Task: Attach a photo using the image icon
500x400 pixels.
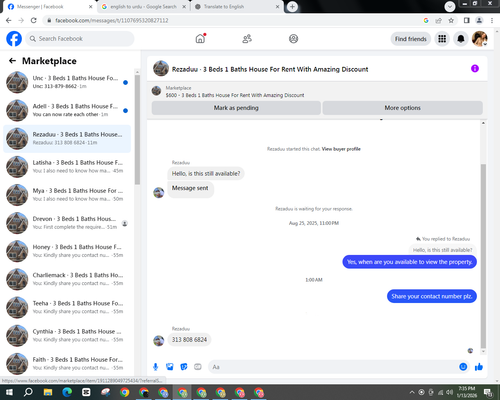Action: coord(170,367)
